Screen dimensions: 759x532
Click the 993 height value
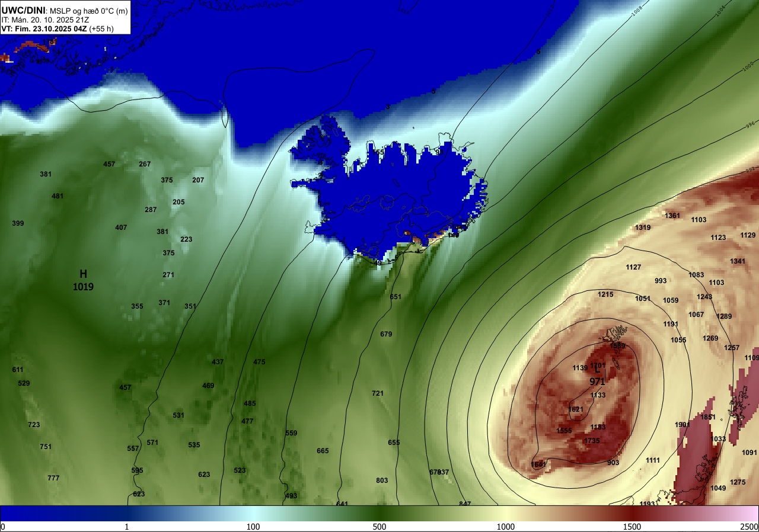click(x=661, y=281)
